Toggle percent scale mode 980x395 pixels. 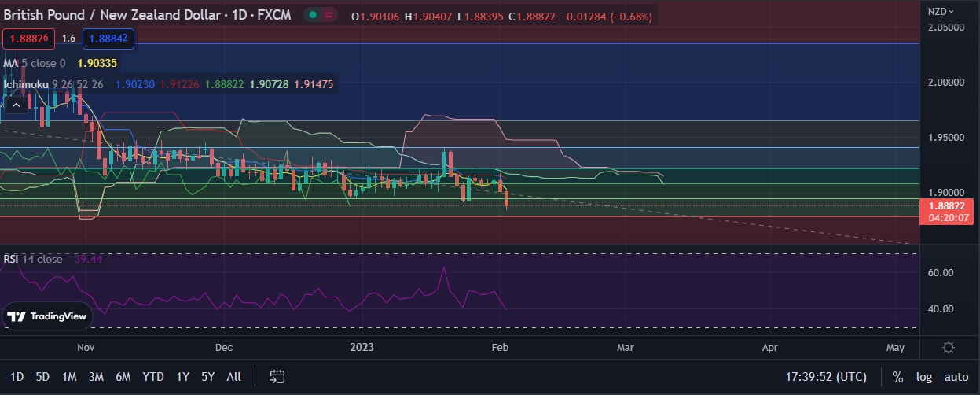click(897, 377)
